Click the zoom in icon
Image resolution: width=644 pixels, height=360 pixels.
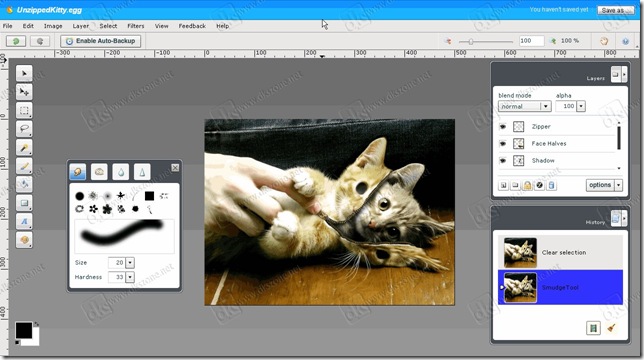pyautogui.click(x=553, y=41)
